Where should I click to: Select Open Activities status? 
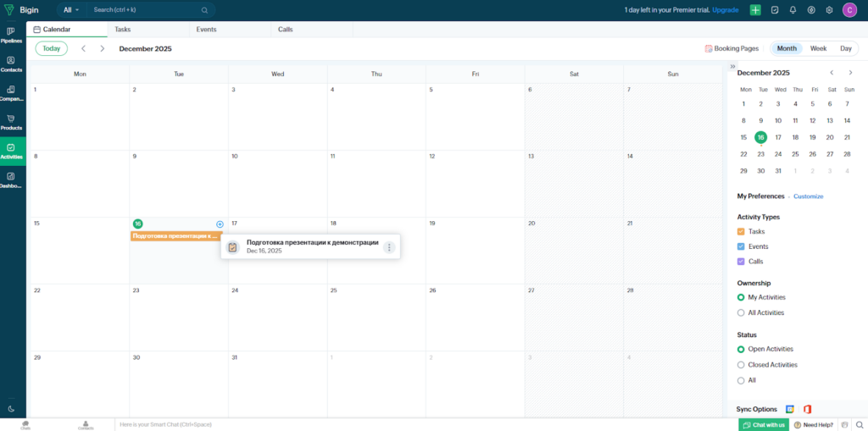coord(741,349)
